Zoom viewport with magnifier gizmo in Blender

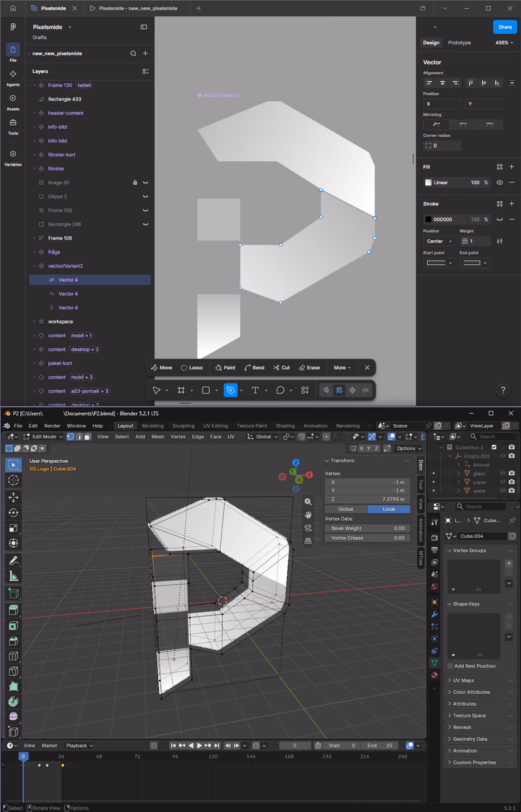click(x=308, y=502)
